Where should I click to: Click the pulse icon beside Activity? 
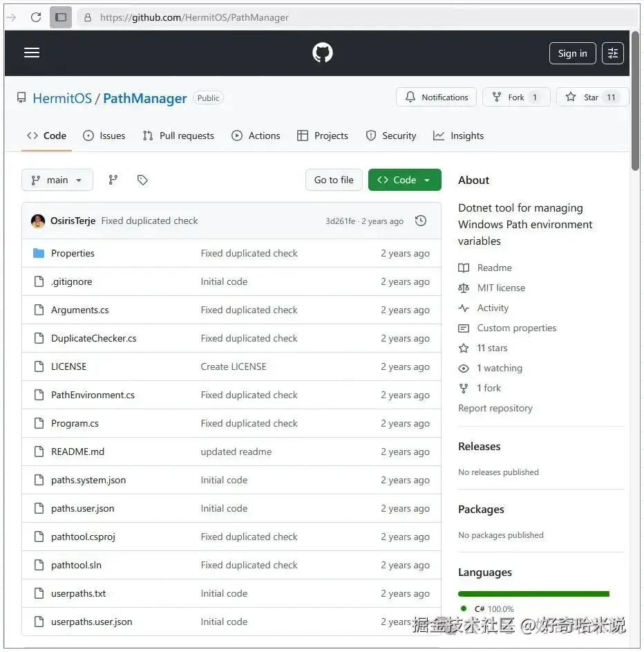(464, 308)
